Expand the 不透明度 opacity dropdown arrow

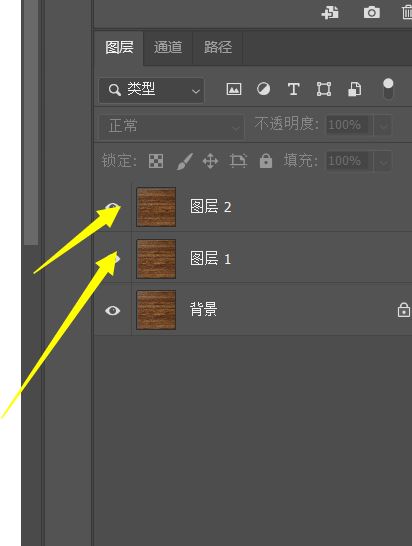[383, 125]
